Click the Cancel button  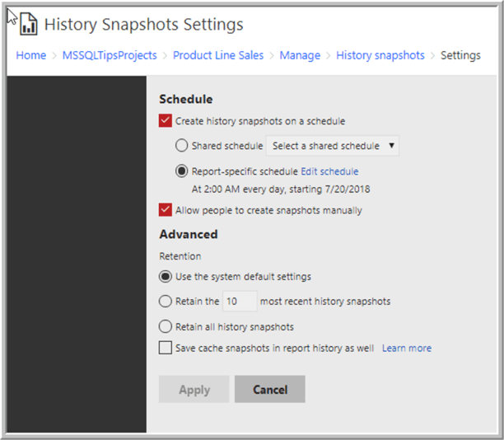click(x=270, y=389)
